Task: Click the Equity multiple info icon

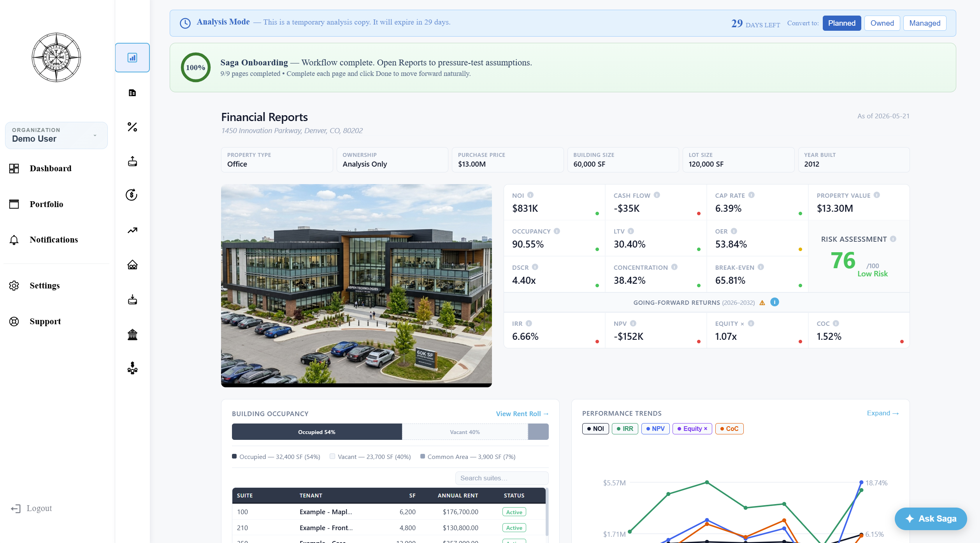Action: (x=751, y=323)
